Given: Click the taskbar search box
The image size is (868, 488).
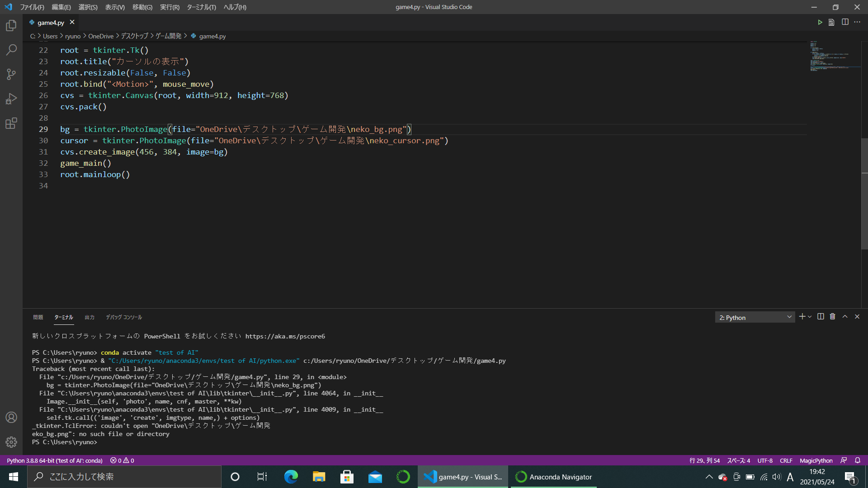Looking at the screenshot, I should tap(124, 477).
